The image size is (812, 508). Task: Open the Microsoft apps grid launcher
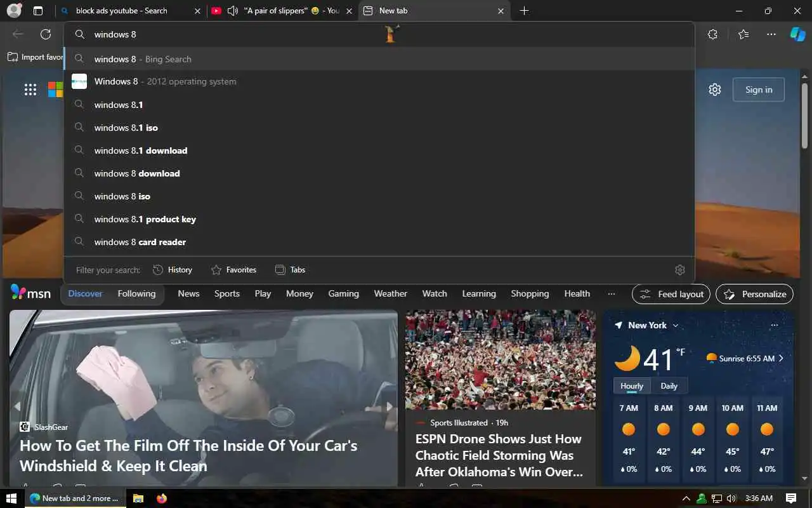coord(30,90)
